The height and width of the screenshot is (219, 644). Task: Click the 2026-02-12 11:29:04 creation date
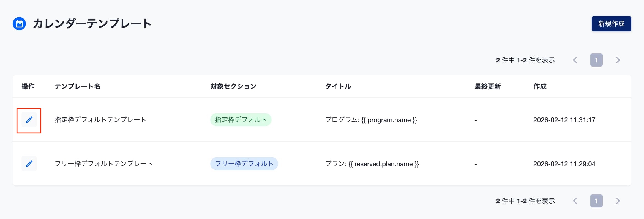pyautogui.click(x=564, y=164)
